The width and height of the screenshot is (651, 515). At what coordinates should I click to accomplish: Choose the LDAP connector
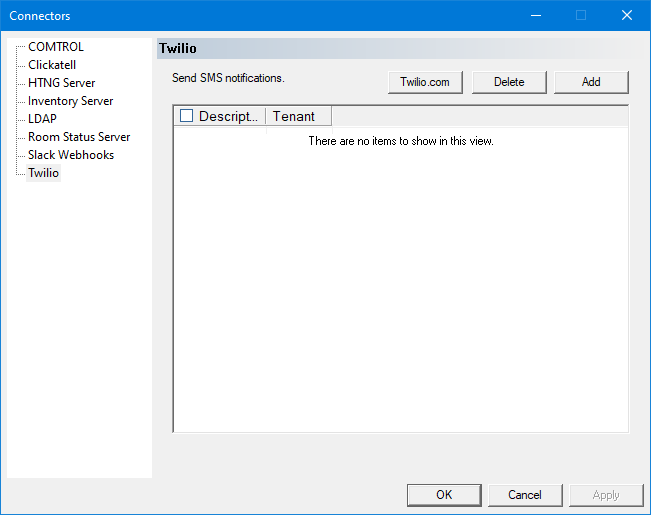(42, 119)
